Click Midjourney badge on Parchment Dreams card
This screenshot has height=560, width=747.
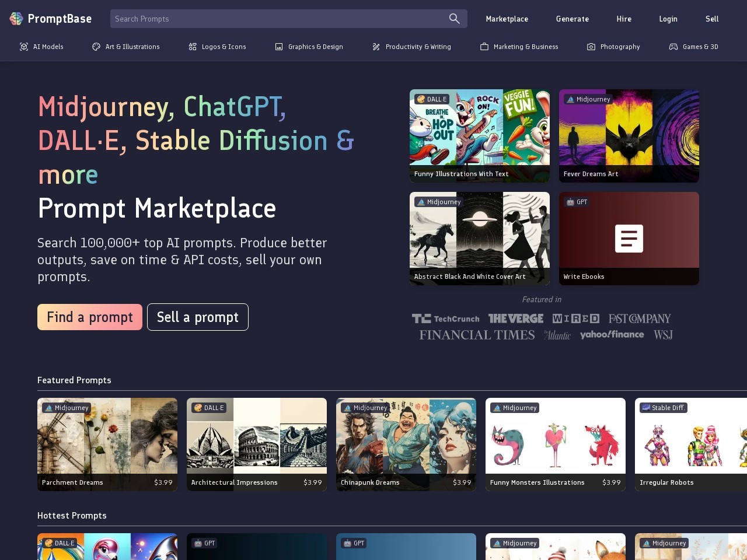[67, 408]
